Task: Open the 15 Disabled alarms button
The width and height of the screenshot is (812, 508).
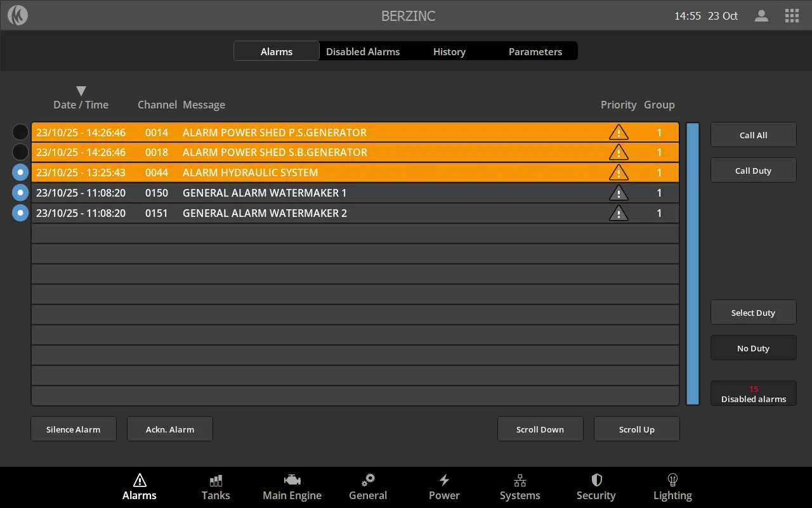Action: [x=754, y=394]
